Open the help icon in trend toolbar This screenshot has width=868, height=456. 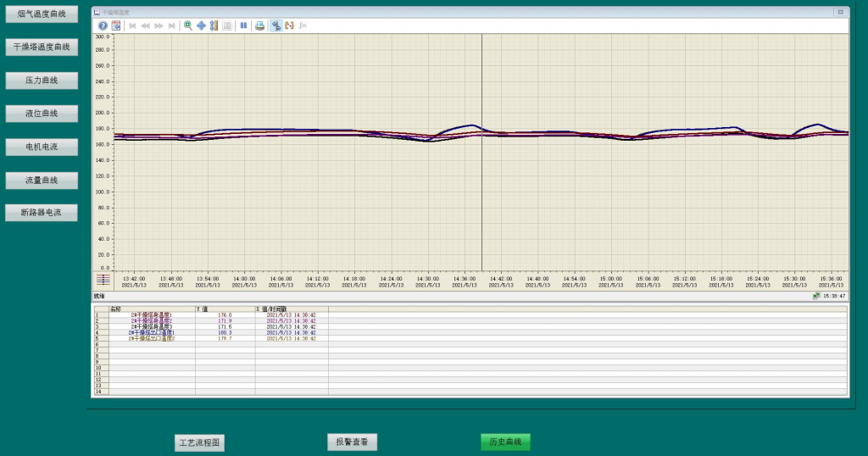click(103, 25)
